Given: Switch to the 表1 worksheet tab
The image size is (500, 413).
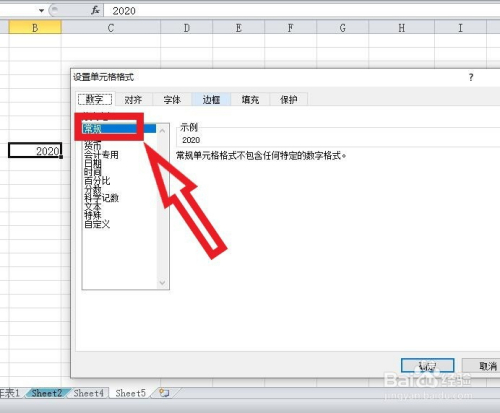Looking at the screenshot, I should point(10,393).
